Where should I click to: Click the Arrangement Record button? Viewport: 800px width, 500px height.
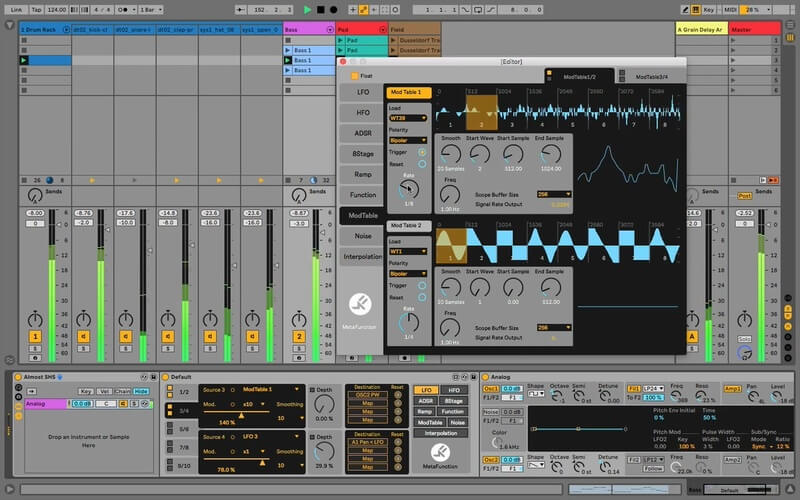(334, 9)
